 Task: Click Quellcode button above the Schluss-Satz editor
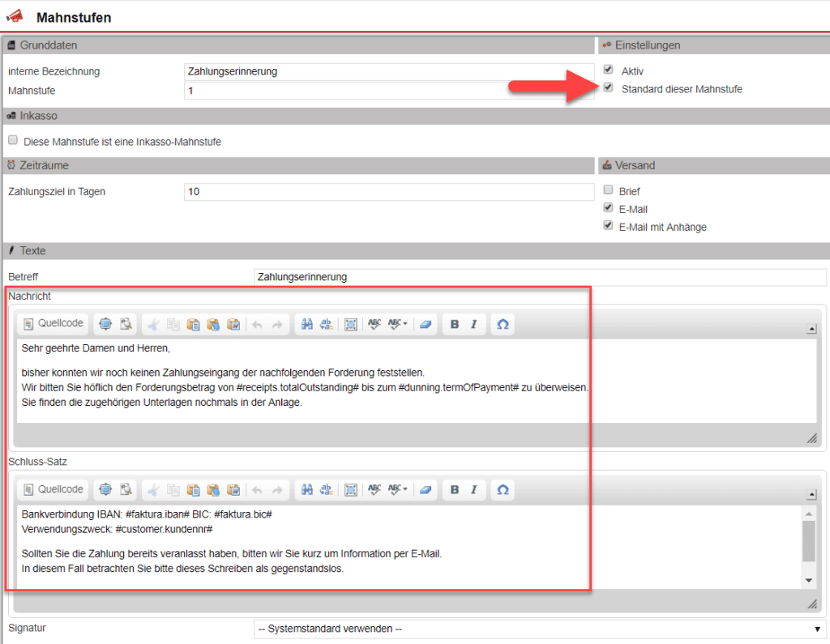(52, 489)
